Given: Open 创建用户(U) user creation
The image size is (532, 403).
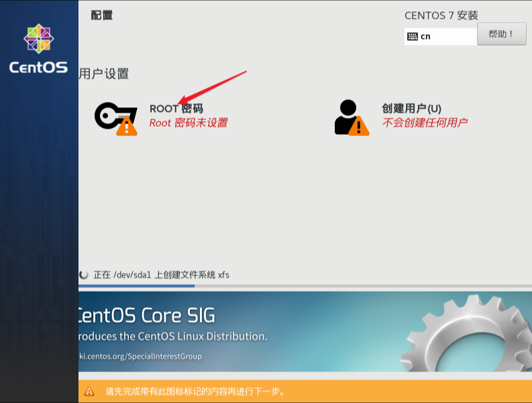Looking at the screenshot, I should point(411,109).
